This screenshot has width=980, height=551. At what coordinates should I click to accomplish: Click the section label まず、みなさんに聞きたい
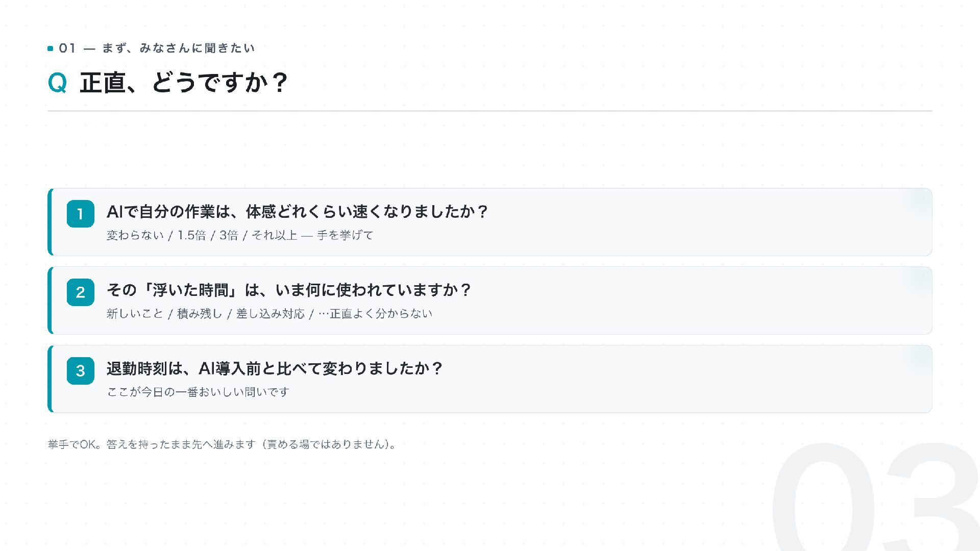178,48
